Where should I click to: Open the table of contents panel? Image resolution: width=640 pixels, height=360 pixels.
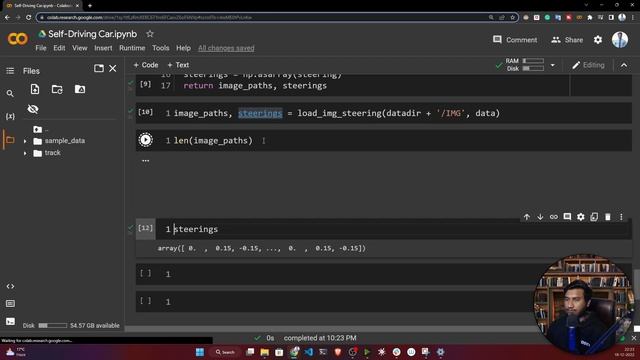click(10, 71)
